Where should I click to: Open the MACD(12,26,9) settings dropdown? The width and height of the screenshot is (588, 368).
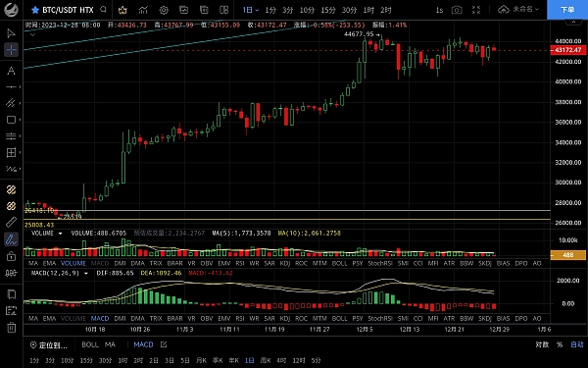[x=86, y=273]
